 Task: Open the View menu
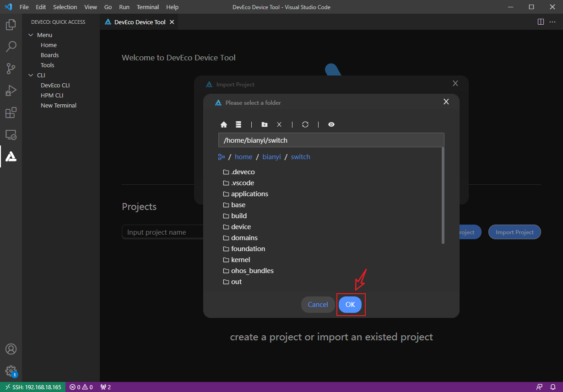pos(91,7)
